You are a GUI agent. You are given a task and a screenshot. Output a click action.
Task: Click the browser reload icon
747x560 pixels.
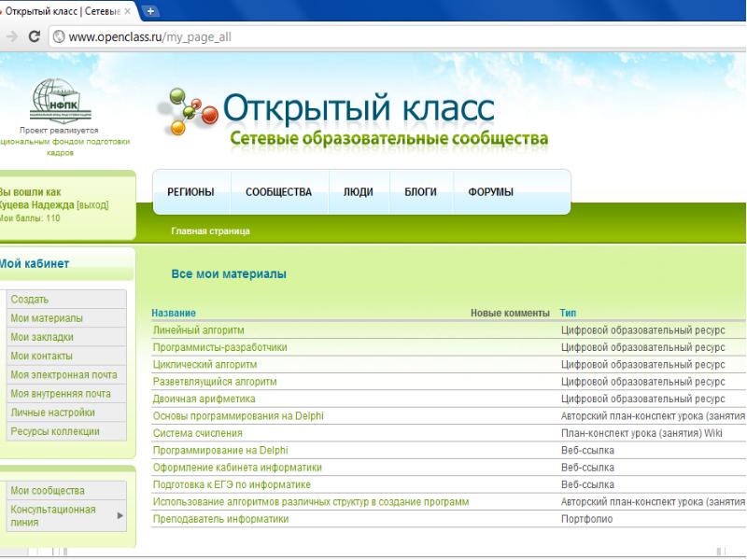[35, 37]
